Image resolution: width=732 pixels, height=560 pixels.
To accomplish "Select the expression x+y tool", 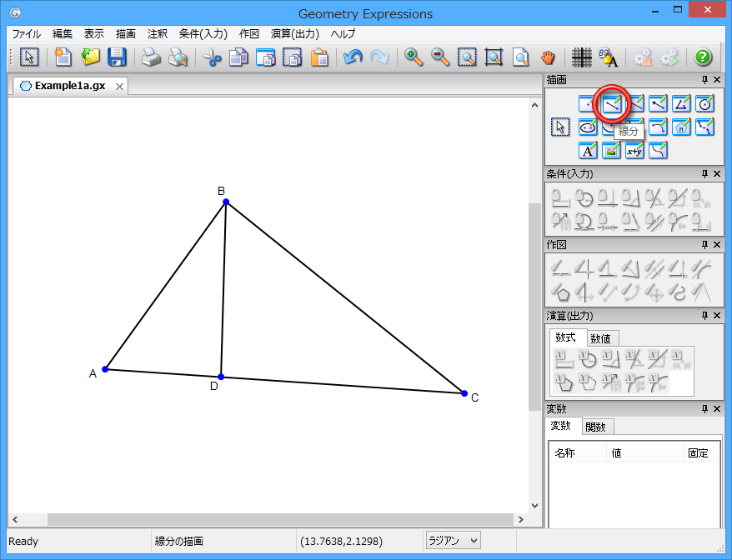I will coord(634,151).
